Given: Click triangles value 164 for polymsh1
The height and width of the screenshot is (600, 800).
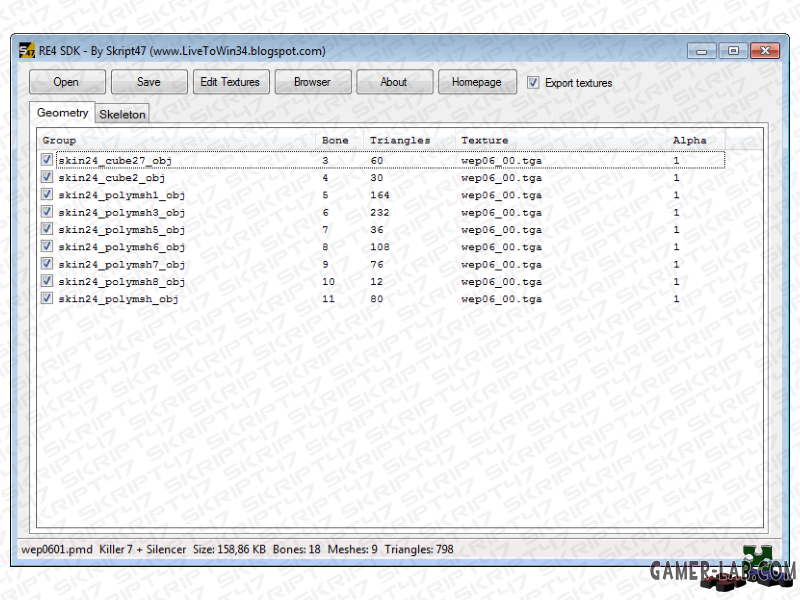Looking at the screenshot, I should pyautogui.click(x=380, y=195).
